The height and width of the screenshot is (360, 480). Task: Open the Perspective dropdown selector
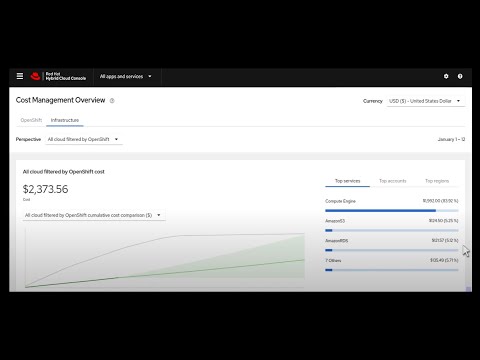pyautogui.click(x=83, y=139)
